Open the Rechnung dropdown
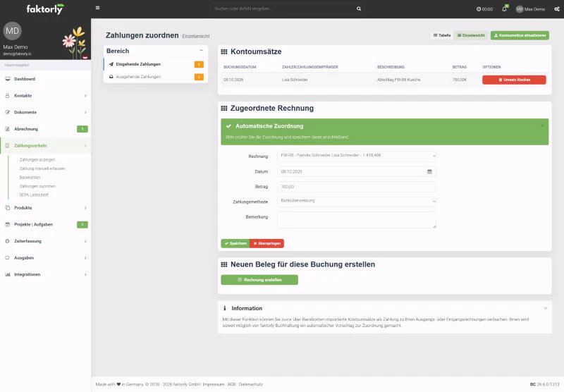Viewport: 564px width, 392px height. click(x=357, y=156)
